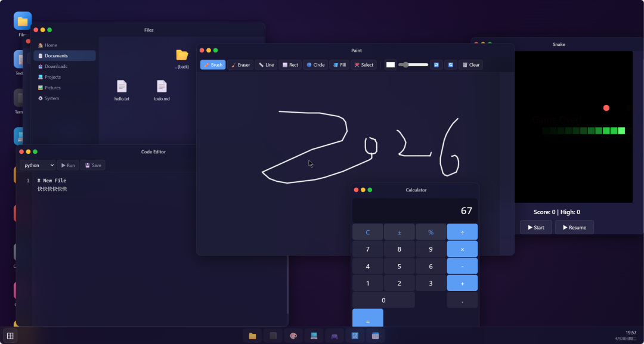Click the Undo icon in Paint toolbar

click(437, 65)
